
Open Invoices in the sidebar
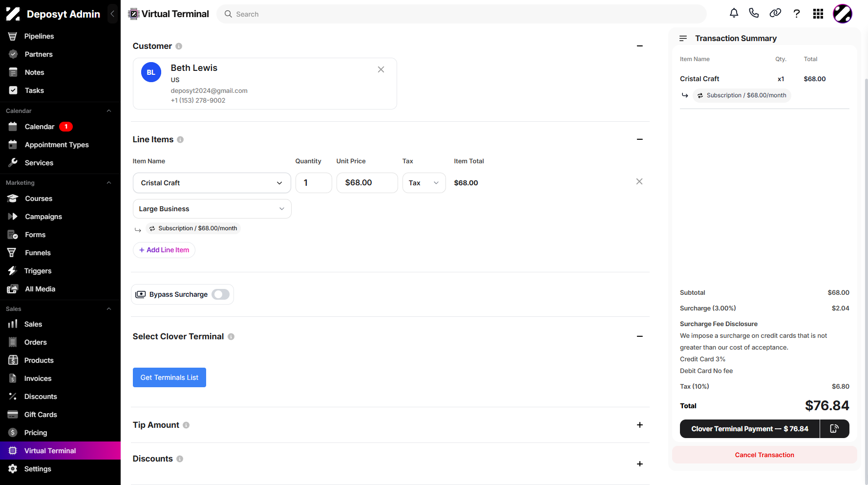point(60,378)
